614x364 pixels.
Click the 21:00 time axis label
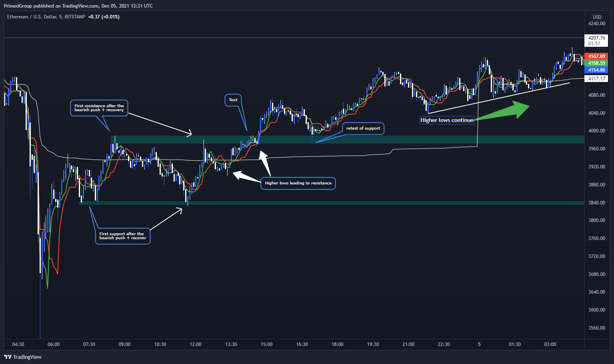click(408, 344)
